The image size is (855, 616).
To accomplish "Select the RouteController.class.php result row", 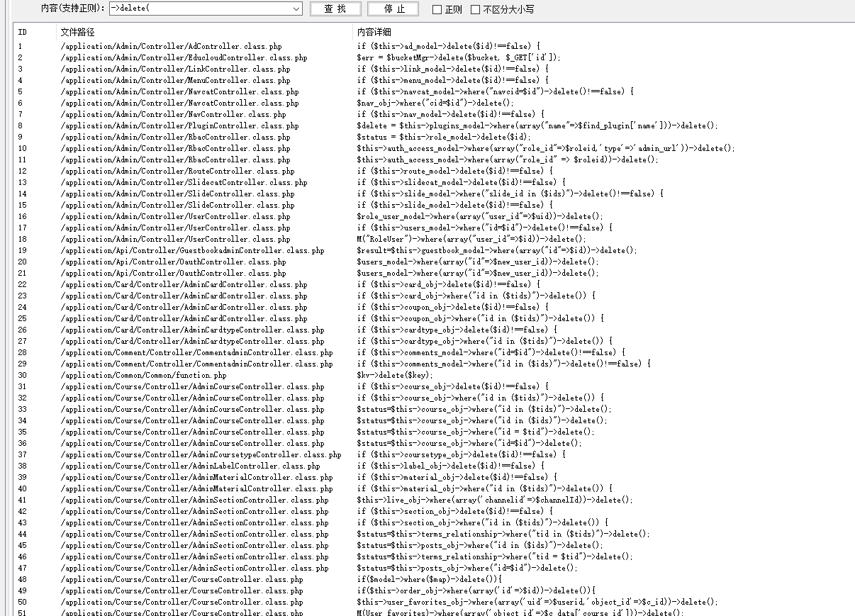I will click(x=432, y=171).
